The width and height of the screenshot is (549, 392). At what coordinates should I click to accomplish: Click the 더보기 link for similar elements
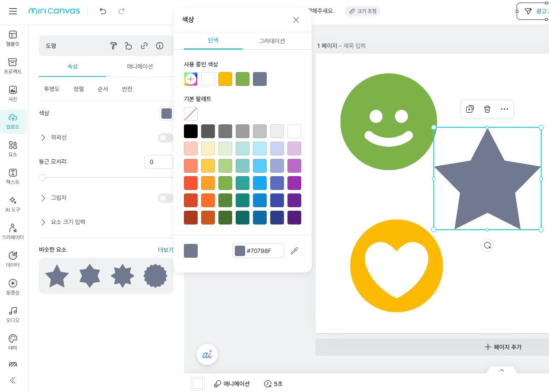click(165, 250)
